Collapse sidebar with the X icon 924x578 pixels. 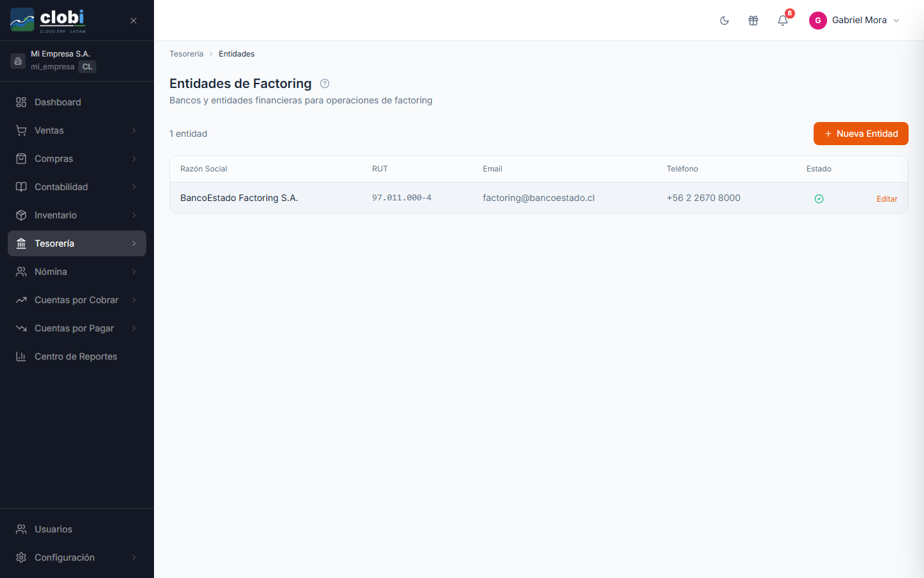pyautogui.click(x=133, y=21)
